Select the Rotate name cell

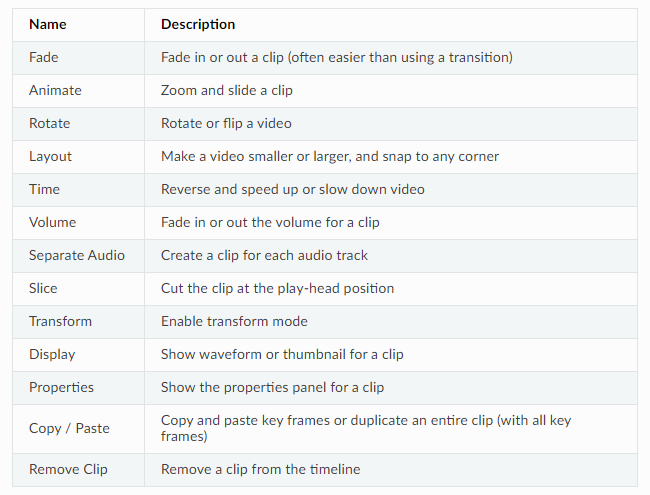click(78, 124)
